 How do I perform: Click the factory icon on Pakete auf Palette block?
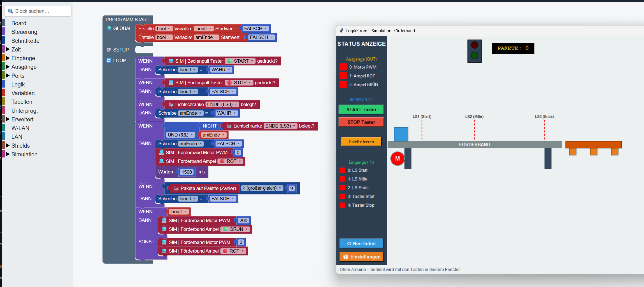pos(176,188)
